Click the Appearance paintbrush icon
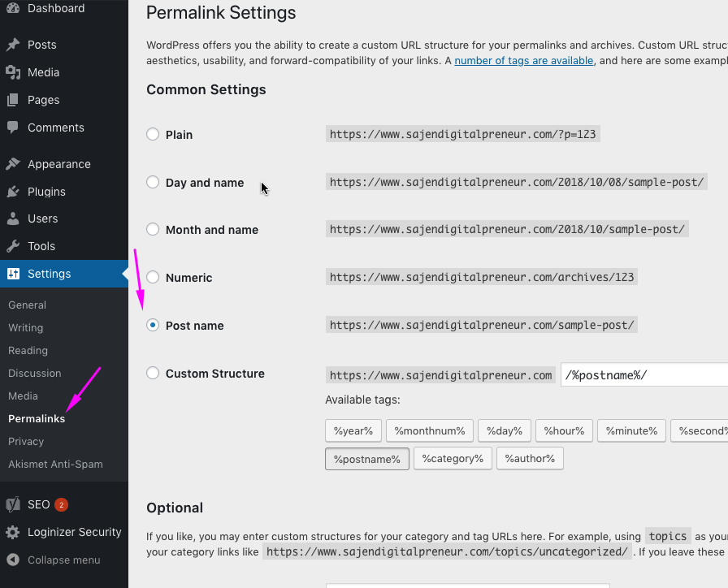Screen dimensions: 728x588 tap(13, 164)
